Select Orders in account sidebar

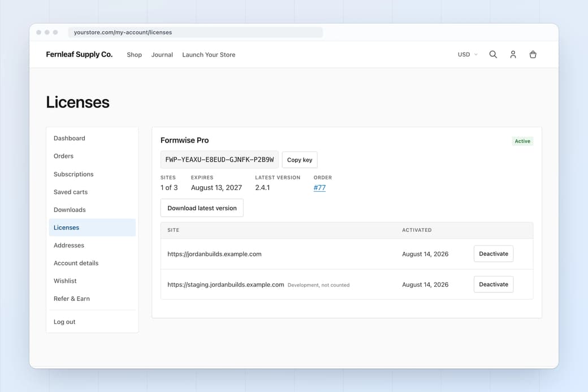pyautogui.click(x=92, y=156)
